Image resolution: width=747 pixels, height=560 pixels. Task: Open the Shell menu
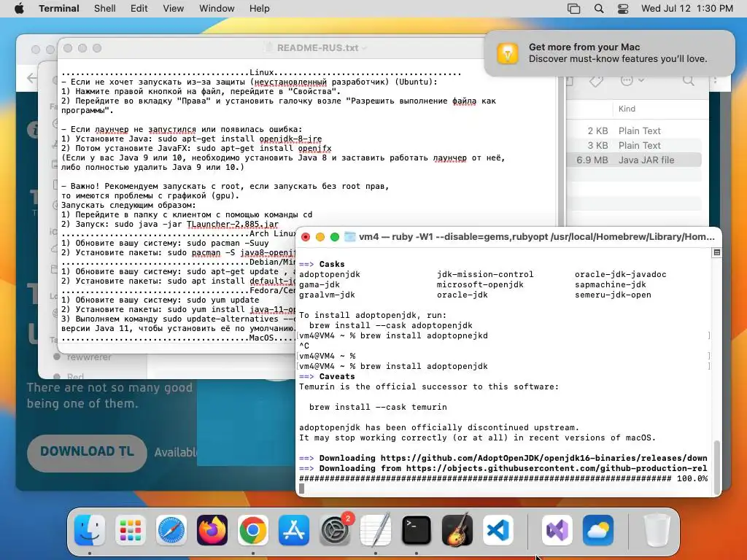(105, 9)
